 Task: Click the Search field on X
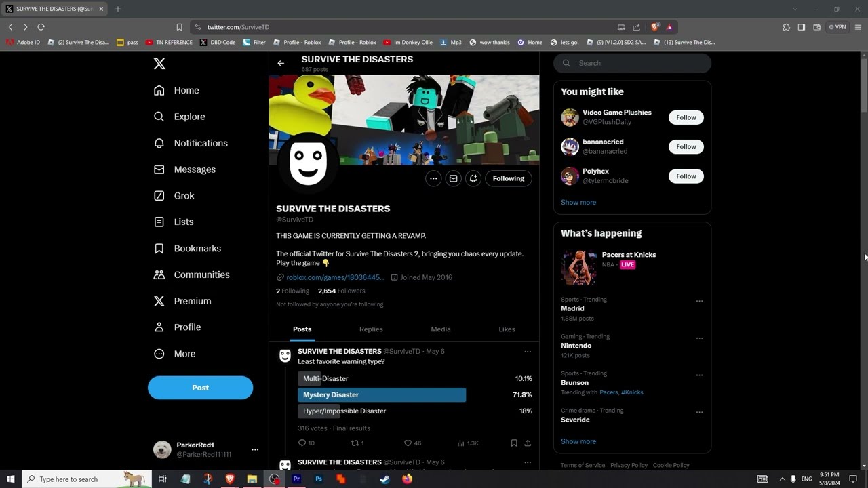point(632,63)
